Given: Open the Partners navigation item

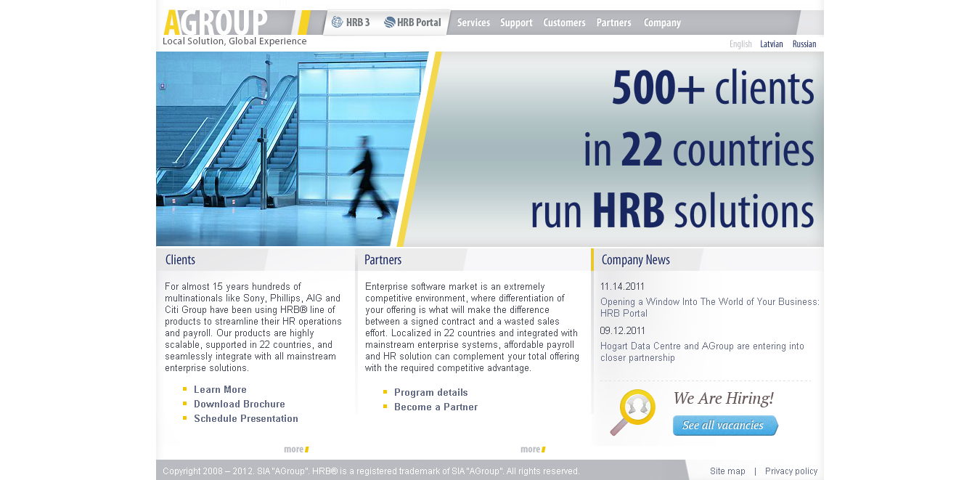Looking at the screenshot, I should click(613, 23).
